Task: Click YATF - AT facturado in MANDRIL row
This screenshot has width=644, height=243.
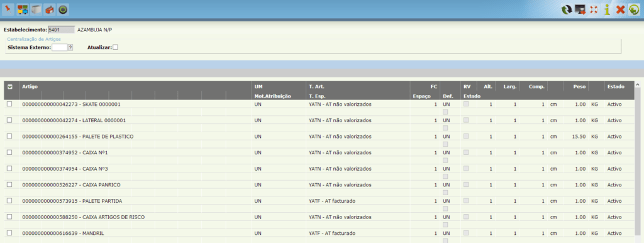Action: (x=332, y=233)
